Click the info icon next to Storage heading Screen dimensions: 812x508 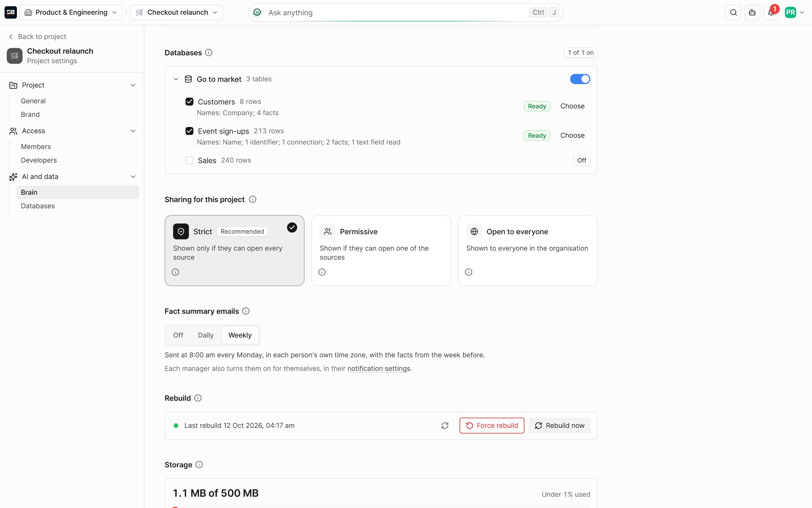tap(199, 465)
